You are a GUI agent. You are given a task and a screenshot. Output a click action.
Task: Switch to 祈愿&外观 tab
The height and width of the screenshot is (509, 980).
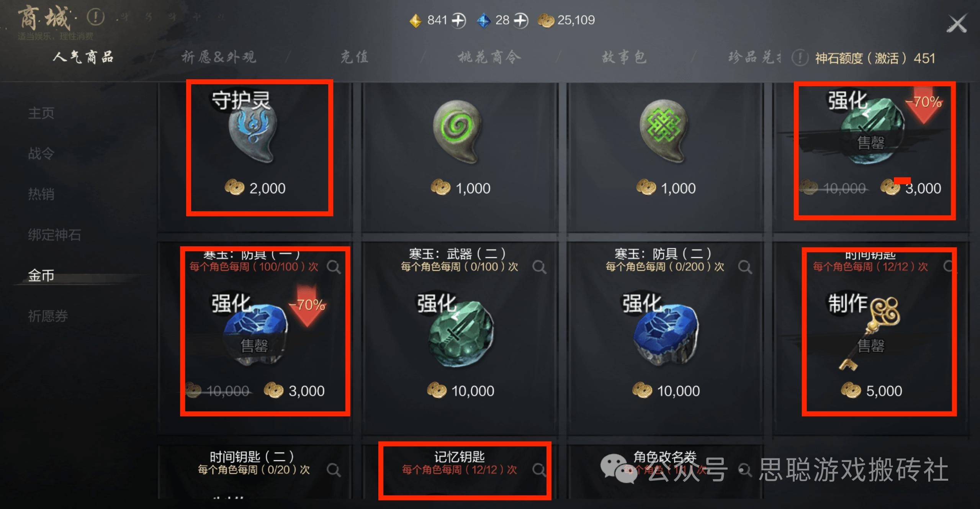click(x=219, y=57)
